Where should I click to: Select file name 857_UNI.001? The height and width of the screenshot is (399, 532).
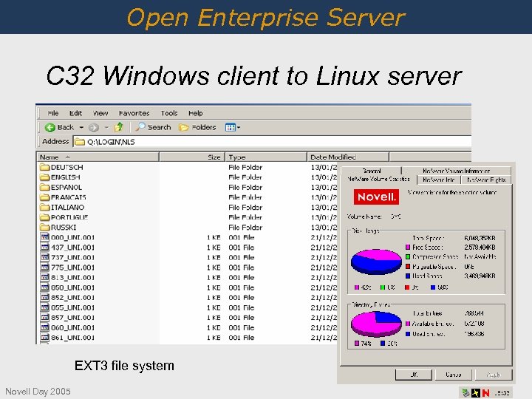72,318
